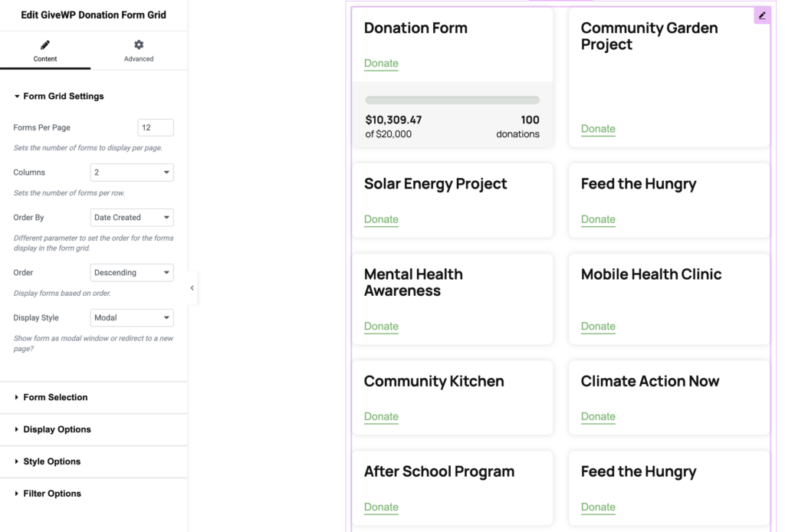Open the Order By dropdown
Image resolution: width=785 pixels, height=532 pixels.
click(132, 218)
